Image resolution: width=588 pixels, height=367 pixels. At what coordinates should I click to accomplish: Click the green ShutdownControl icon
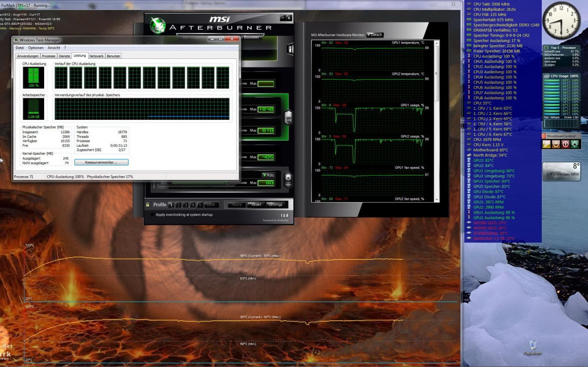coord(575,144)
